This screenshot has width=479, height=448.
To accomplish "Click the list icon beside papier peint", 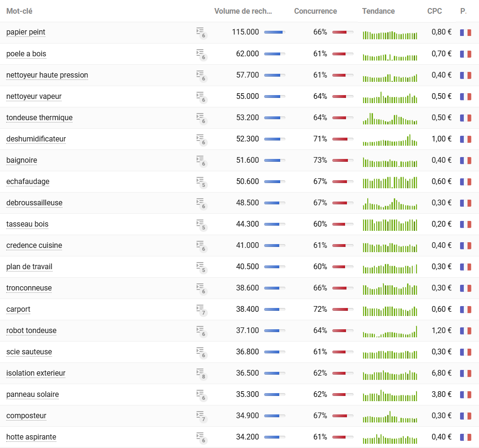I will click(201, 32).
